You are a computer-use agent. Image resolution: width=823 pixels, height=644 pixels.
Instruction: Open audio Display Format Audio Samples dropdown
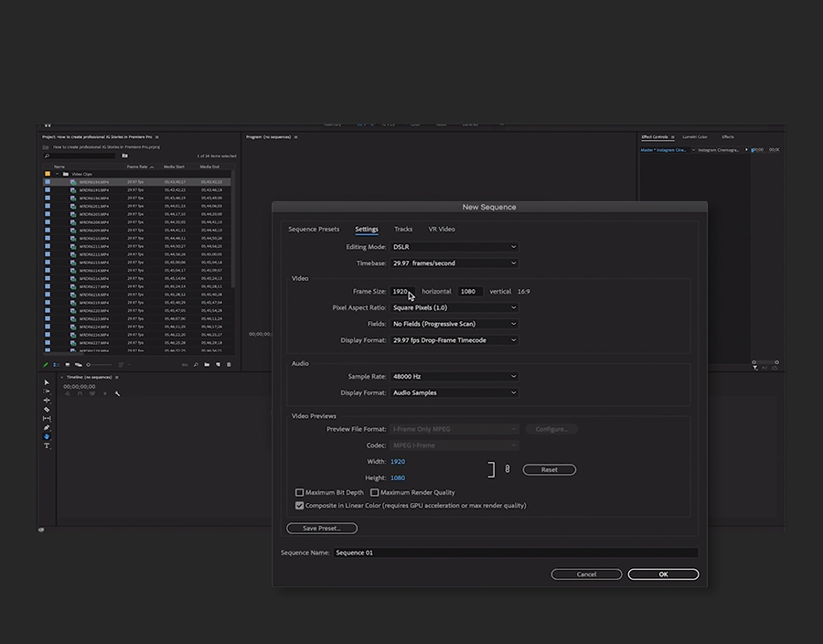click(x=454, y=392)
